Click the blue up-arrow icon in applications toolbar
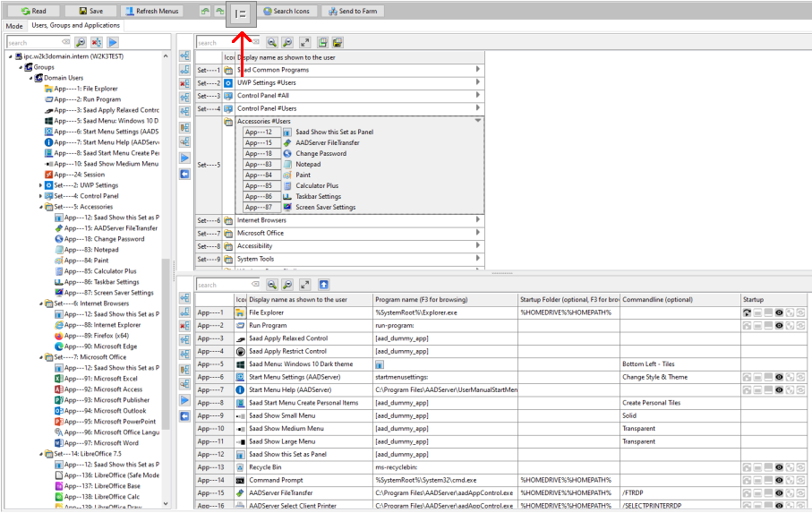The image size is (812, 513). click(323, 285)
